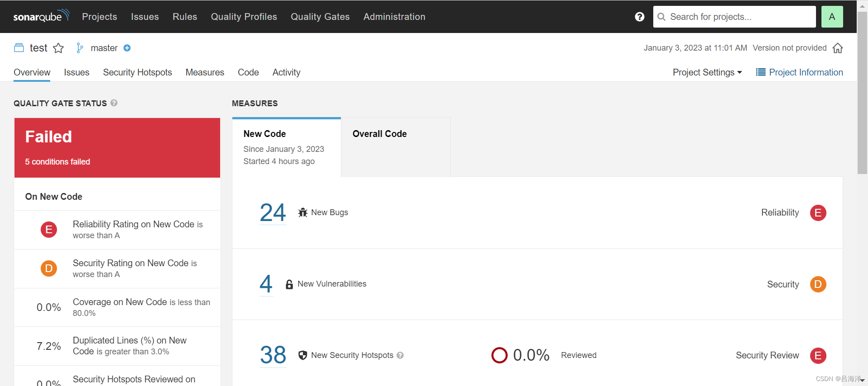Click the SonarQube logo
This screenshot has width=868, height=386.
coord(41,16)
